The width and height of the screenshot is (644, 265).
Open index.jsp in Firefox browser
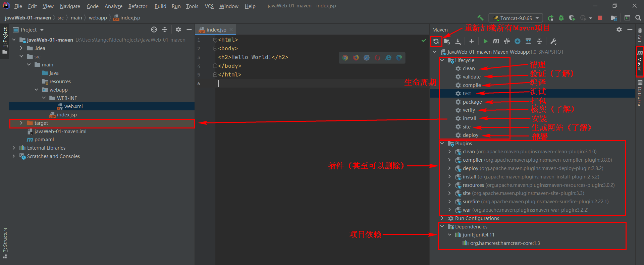point(356,58)
